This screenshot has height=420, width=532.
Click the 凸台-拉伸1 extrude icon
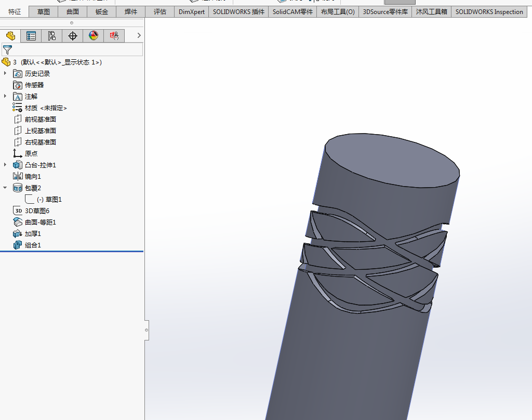(18, 165)
